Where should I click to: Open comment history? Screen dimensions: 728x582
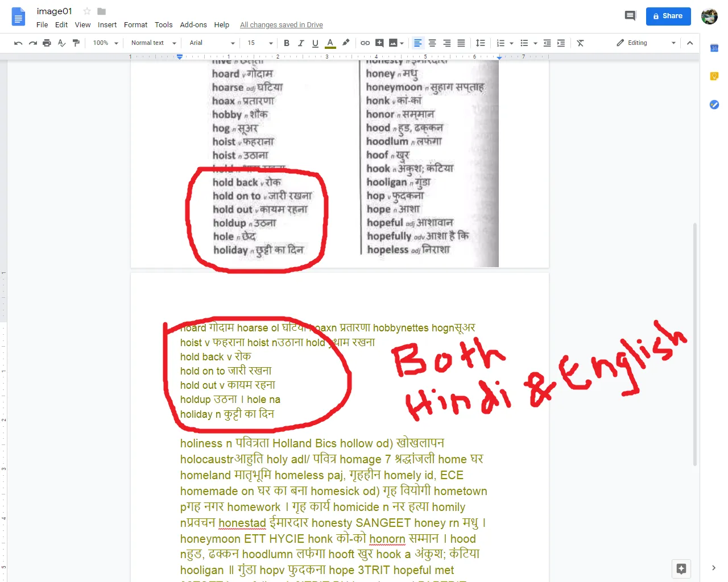630,16
